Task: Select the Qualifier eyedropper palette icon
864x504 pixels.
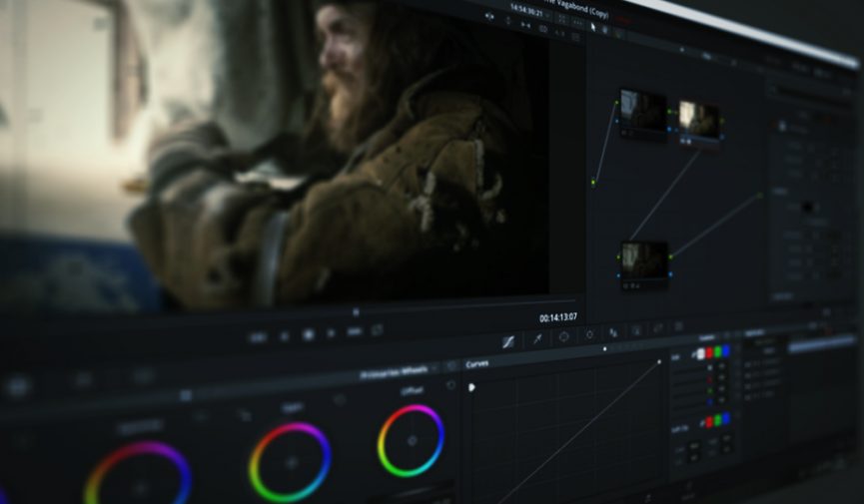Action: pos(537,338)
